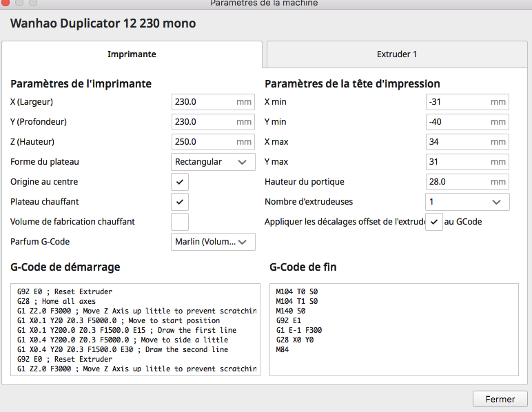532x412 pixels.
Task: Click the X max value field
Action: [x=467, y=142]
